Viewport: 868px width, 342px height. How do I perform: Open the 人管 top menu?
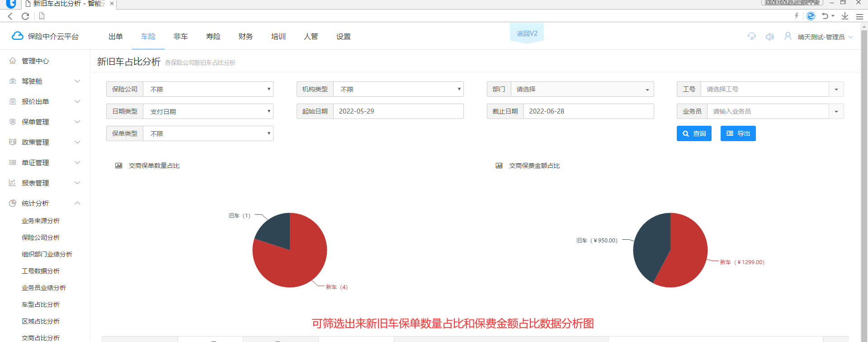pos(311,36)
